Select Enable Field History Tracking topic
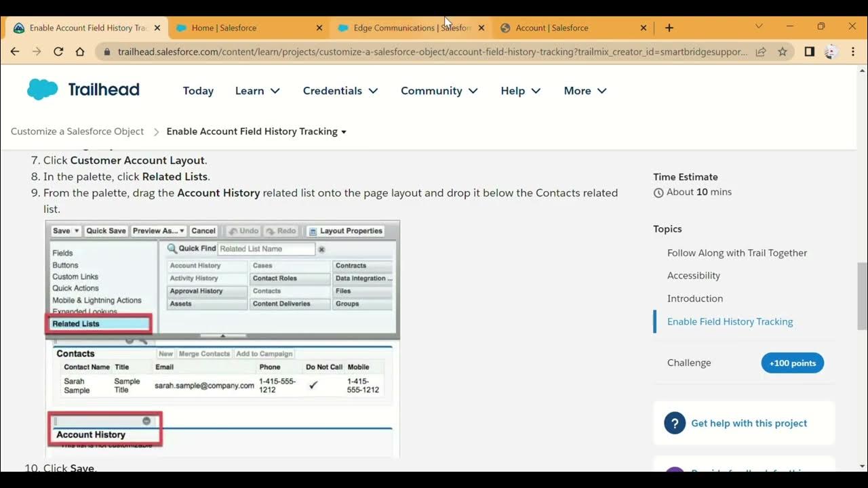This screenshot has height=488, width=868. tap(730, 322)
